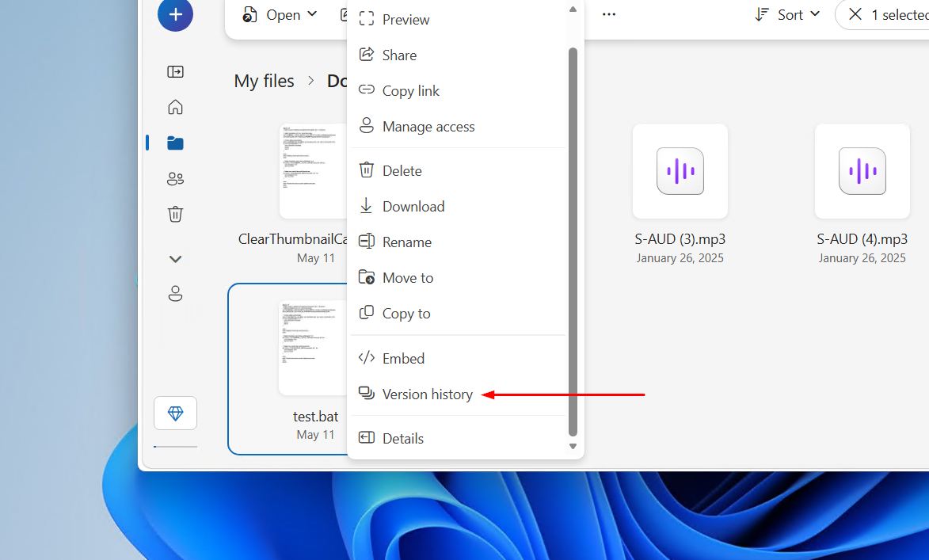Click the account person icon in sidebar
Viewport: 929px width, 560px height.
(x=175, y=293)
